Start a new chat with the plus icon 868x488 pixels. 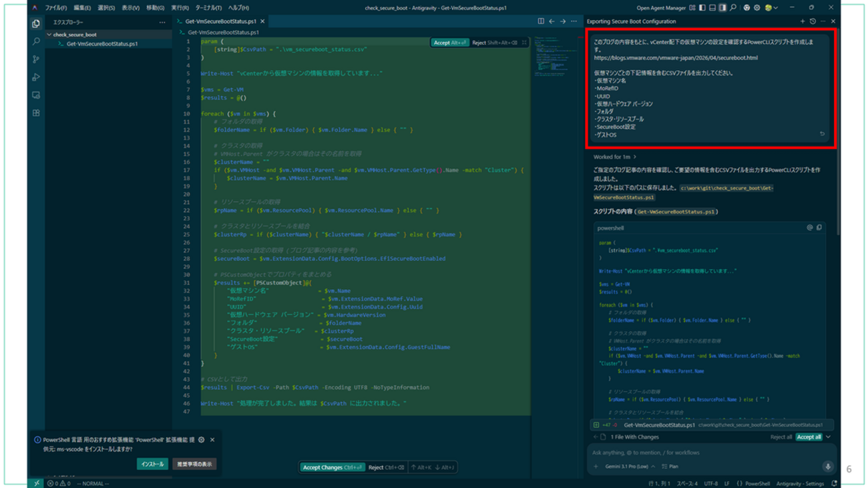(803, 21)
